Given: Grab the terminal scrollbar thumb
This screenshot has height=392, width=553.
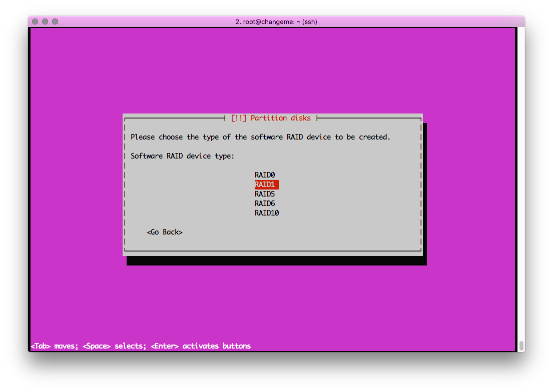Looking at the screenshot, I should pos(521,345).
